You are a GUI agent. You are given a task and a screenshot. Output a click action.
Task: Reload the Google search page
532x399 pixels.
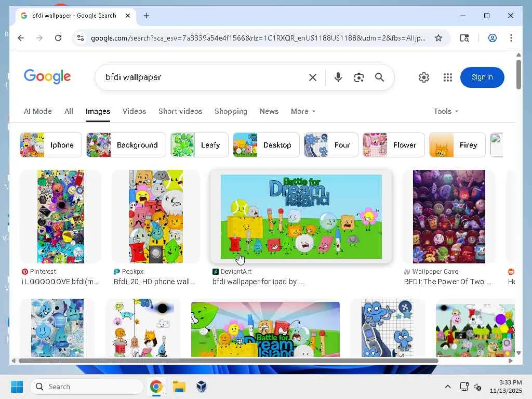pos(58,38)
